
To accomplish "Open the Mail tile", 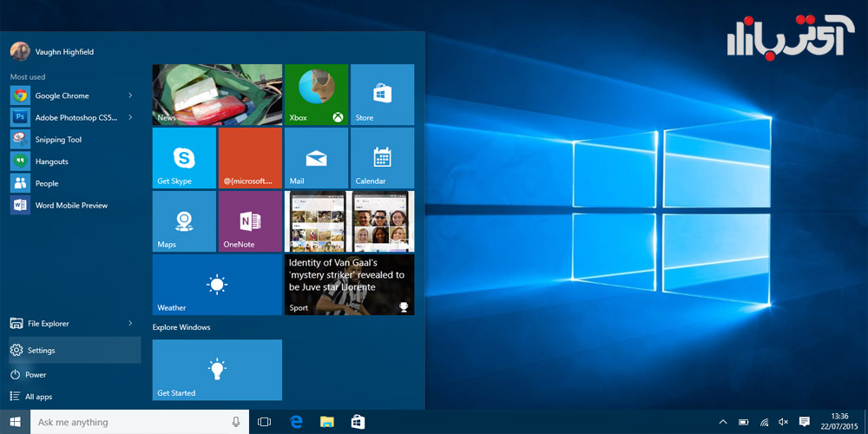I will pyautogui.click(x=316, y=158).
